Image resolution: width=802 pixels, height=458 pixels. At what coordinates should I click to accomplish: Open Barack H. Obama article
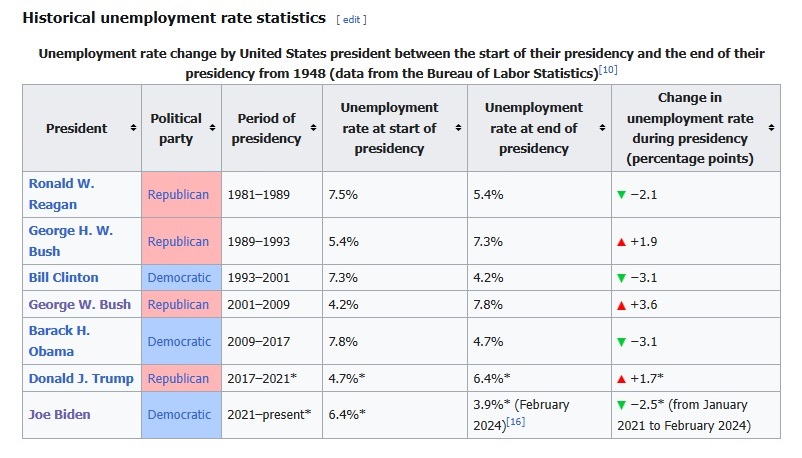(58, 341)
